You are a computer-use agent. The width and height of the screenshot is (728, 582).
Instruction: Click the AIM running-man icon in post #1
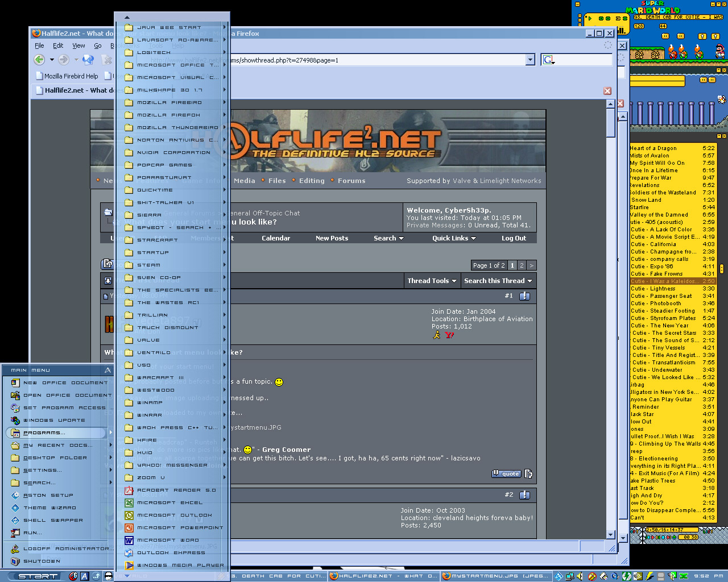436,335
